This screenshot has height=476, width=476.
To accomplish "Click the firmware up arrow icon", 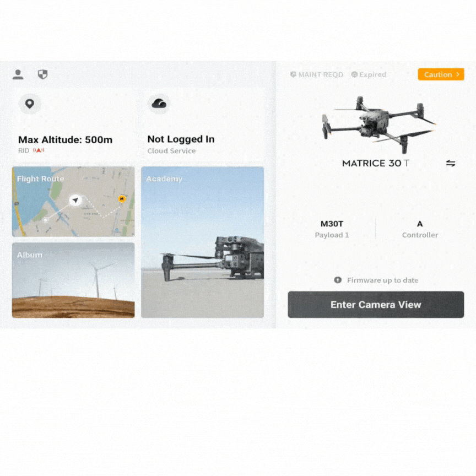I will [338, 280].
